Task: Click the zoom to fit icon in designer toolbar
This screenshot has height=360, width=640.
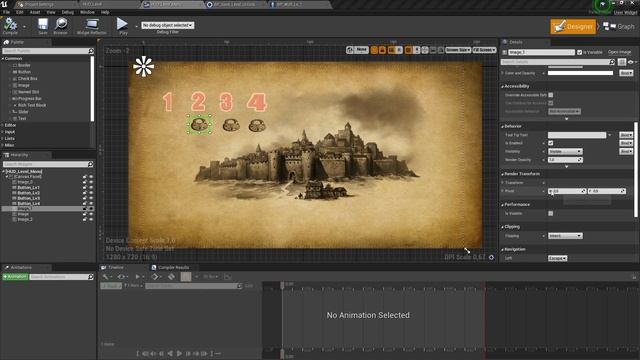Action: 425,50
